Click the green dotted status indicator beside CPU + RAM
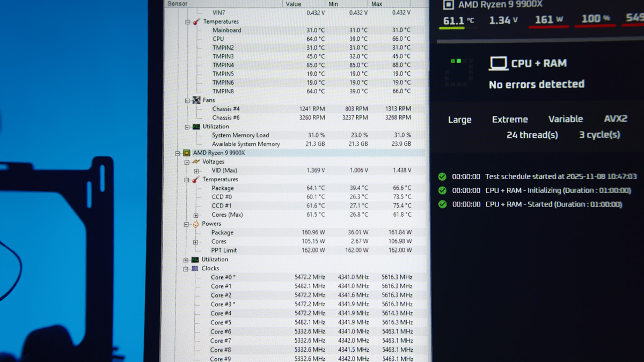Viewport: 644px width, 362px height. point(459,72)
